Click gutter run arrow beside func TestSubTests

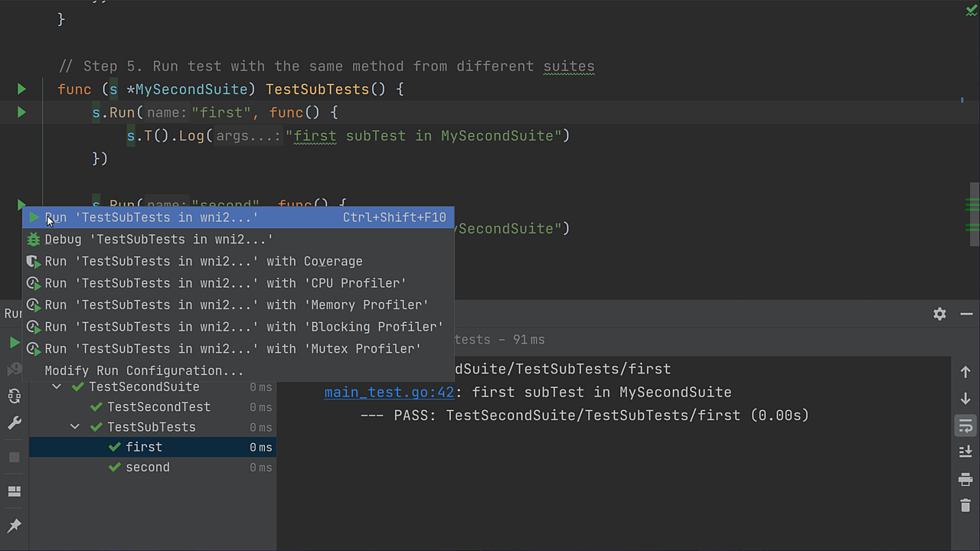click(21, 90)
